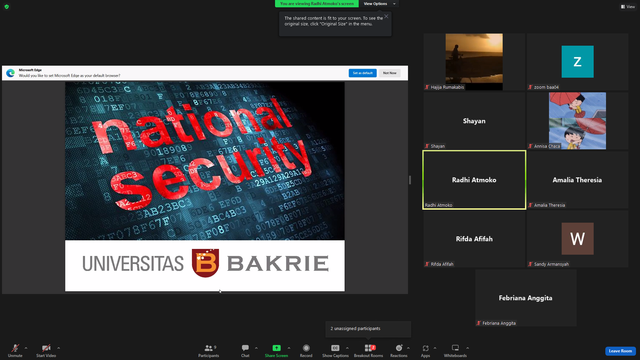Click the Start Video camera icon
The width and height of the screenshot is (640, 360).
(x=46, y=348)
